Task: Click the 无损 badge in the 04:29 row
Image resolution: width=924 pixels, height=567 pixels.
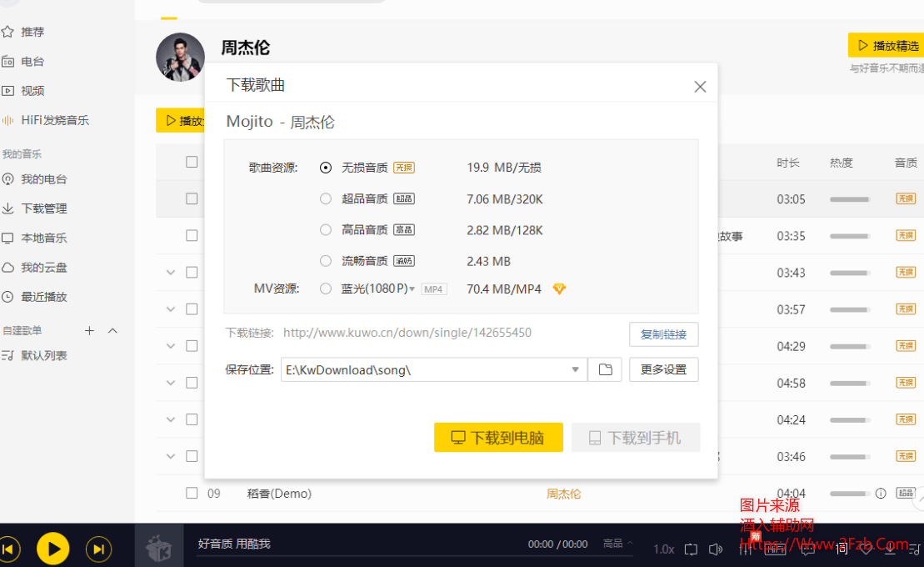Action: (906, 346)
